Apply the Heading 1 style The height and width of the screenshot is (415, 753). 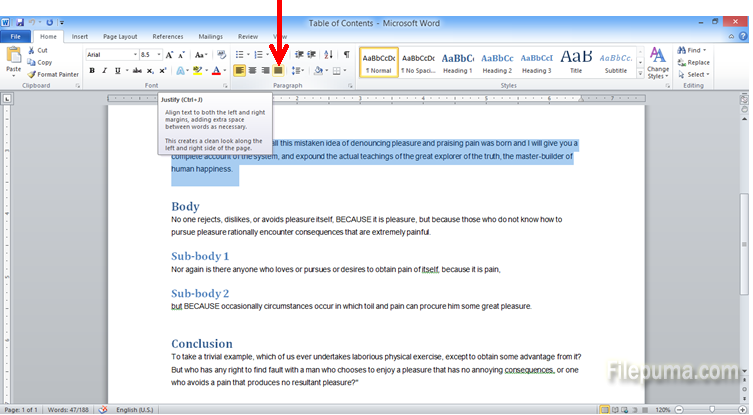pyautogui.click(x=457, y=62)
